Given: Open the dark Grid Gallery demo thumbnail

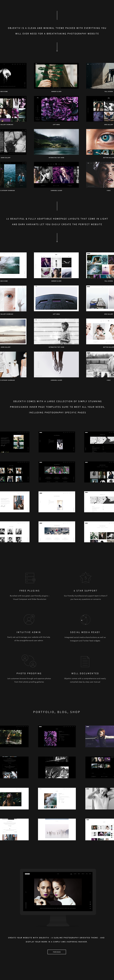Looking at the screenshot, I should point(100,109).
